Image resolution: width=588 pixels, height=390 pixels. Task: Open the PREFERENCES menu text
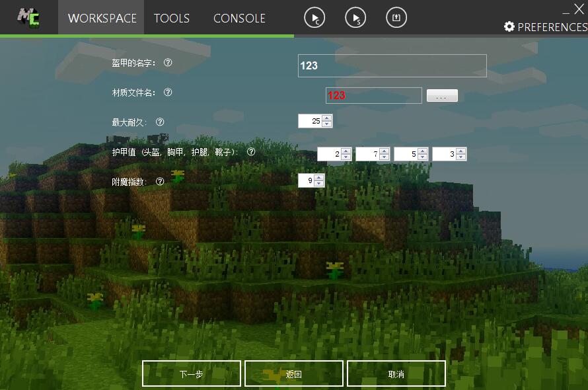pos(552,27)
